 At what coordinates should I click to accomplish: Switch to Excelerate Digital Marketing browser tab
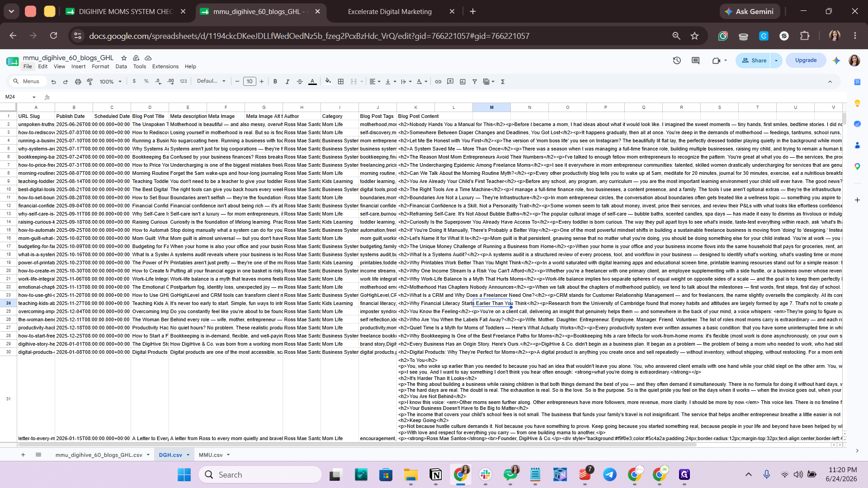(390, 11)
